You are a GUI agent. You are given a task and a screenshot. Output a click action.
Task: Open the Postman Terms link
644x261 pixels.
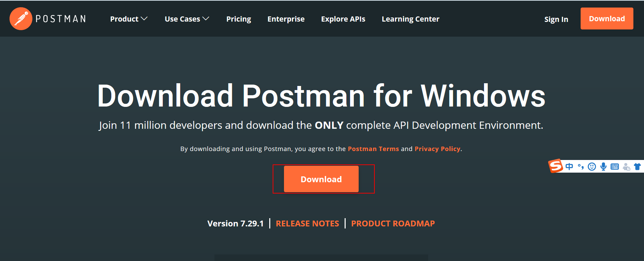373,149
